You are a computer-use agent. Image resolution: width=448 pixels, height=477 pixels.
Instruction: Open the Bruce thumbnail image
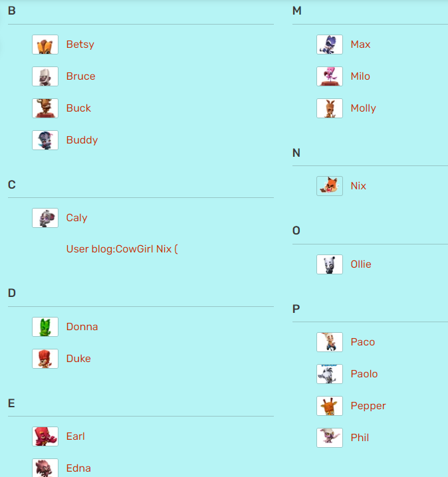point(45,76)
